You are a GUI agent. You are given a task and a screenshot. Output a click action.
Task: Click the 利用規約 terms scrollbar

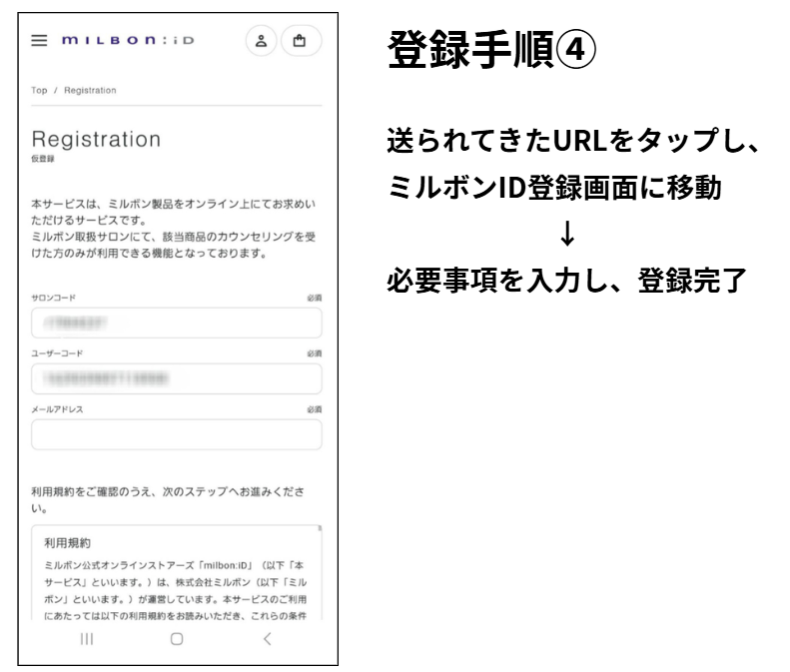[320, 528]
